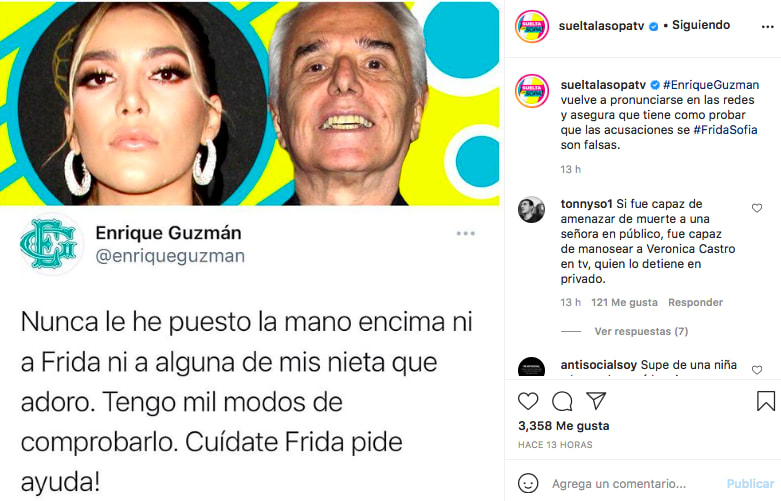Click tonnyso1 profile picture
Screen dimensions: 781x501
pos(531,209)
